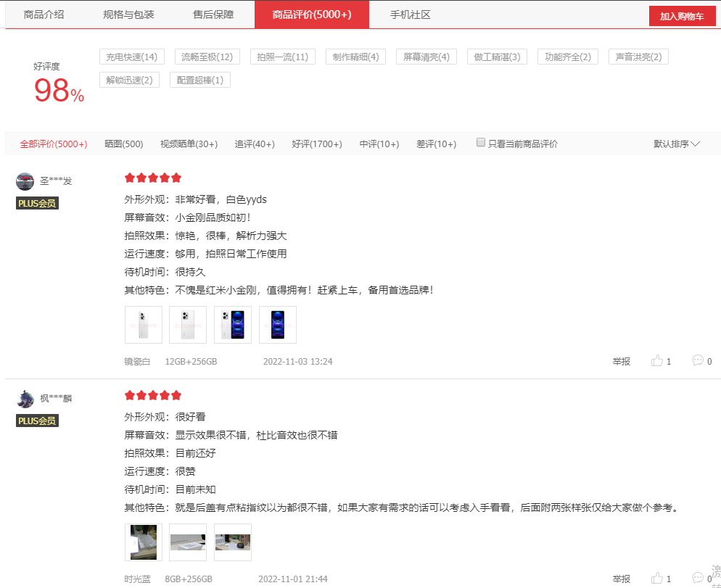This screenshot has height=588, width=721.
Task: Click the comment bubble icon on 枫***麟's review
Action: point(698,579)
